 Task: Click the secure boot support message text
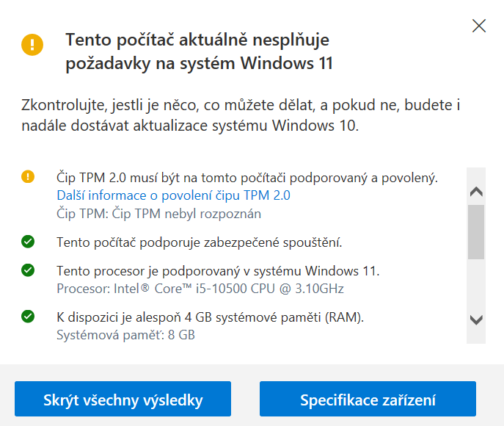tap(200, 242)
